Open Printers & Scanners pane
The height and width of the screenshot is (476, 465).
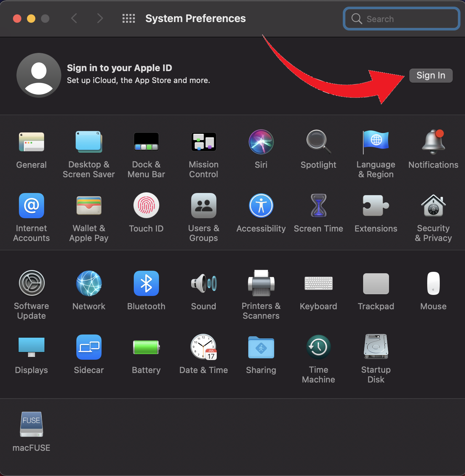click(x=261, y=283)
